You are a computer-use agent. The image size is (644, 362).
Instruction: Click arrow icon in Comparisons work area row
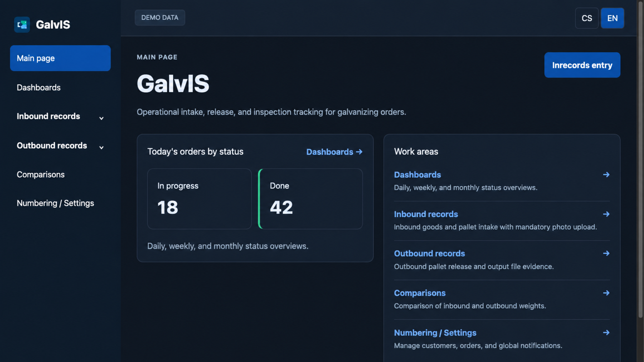click(606, 293)
